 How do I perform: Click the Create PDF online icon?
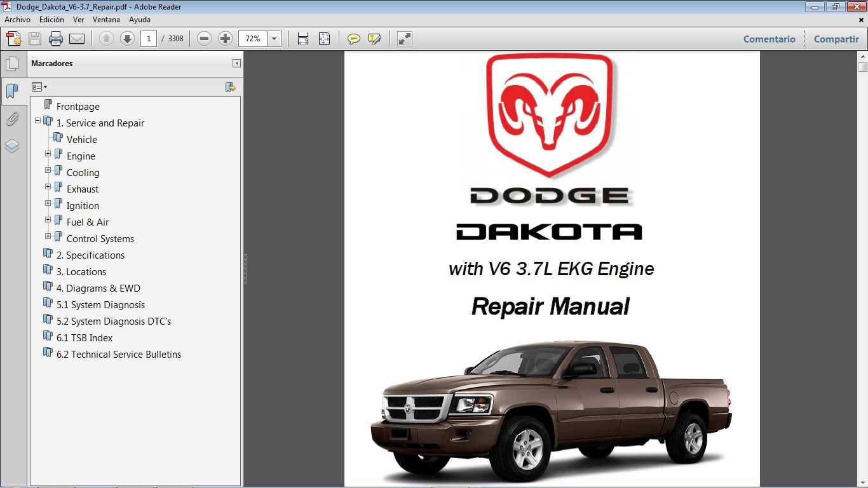pos(14,39)
